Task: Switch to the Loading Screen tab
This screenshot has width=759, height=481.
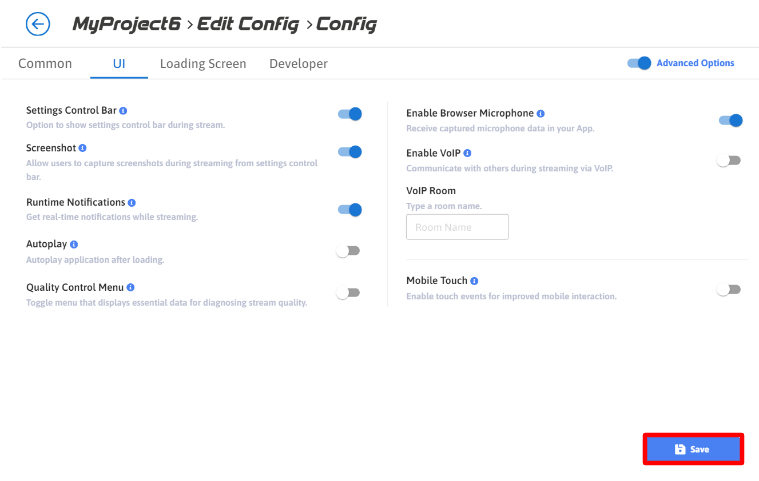Action: (x=203, y=64)
